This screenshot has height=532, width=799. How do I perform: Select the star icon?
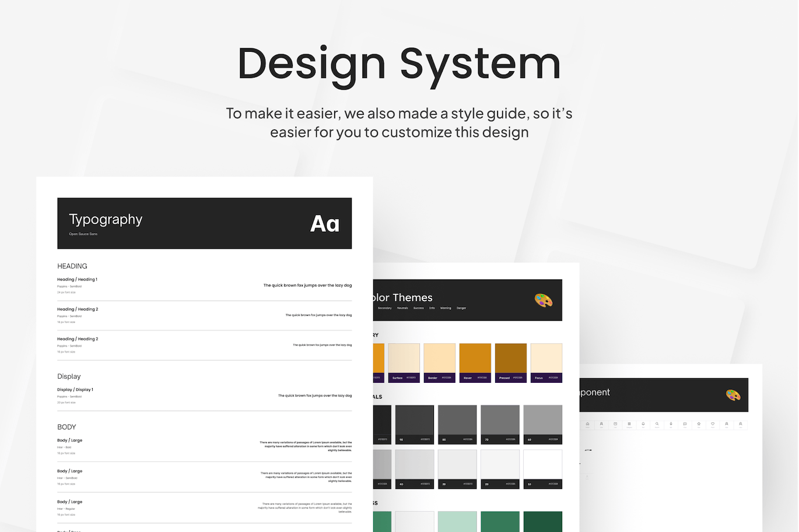point(699,424)
